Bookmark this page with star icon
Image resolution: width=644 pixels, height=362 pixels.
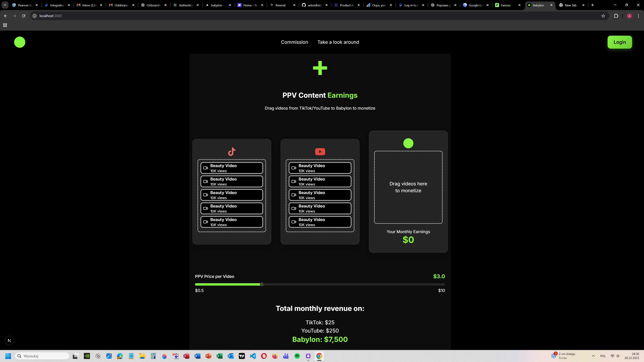(x=603, y=16)
